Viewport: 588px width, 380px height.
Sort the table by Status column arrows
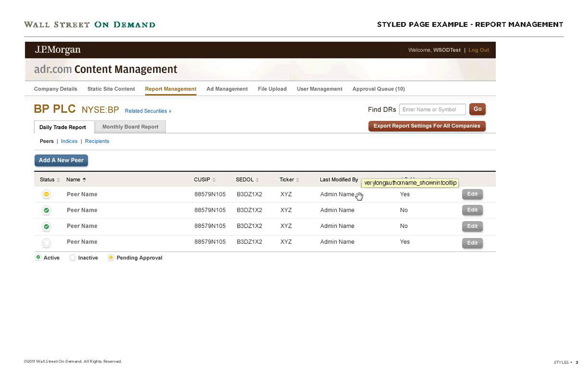tap(58, 180)
